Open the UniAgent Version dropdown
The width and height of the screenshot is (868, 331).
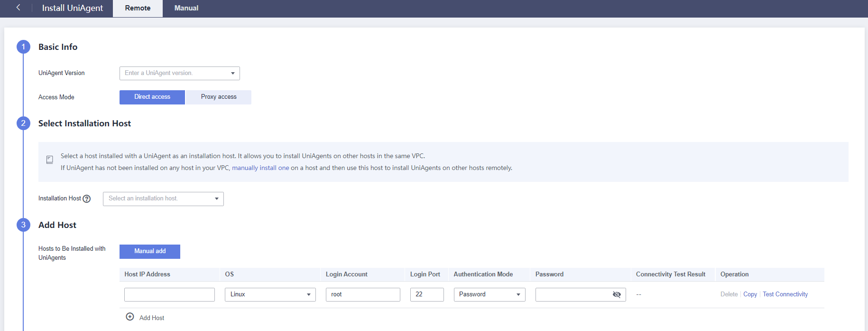180,73
